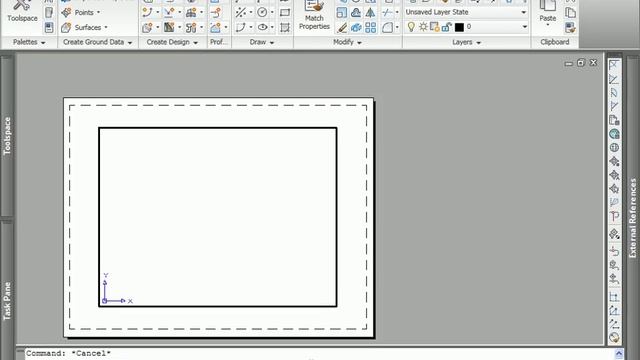This screenshot has height=360, width=640.
Task: Click the section view icon in Prof panel
Action: coord(216,28)
